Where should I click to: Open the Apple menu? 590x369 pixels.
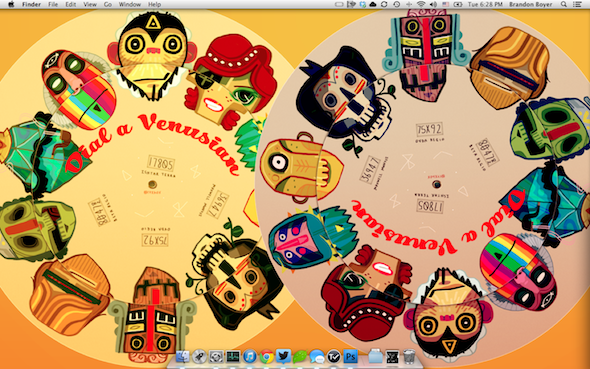tap(11, 5)
